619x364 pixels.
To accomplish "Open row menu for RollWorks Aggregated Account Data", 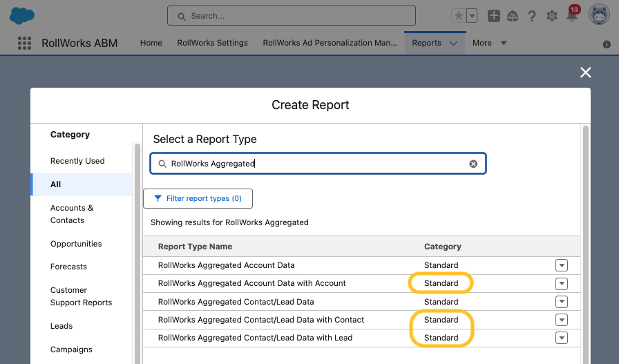I will tap(561, 265).
